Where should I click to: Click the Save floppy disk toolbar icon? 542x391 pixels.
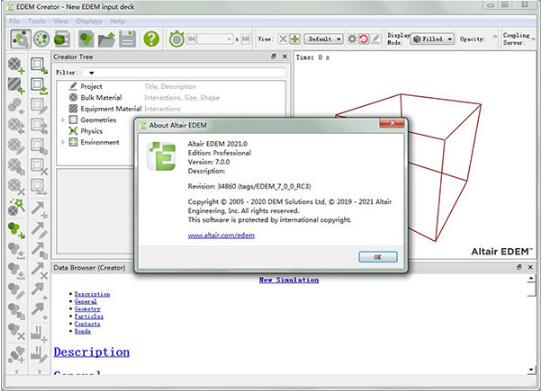(128, 39)
